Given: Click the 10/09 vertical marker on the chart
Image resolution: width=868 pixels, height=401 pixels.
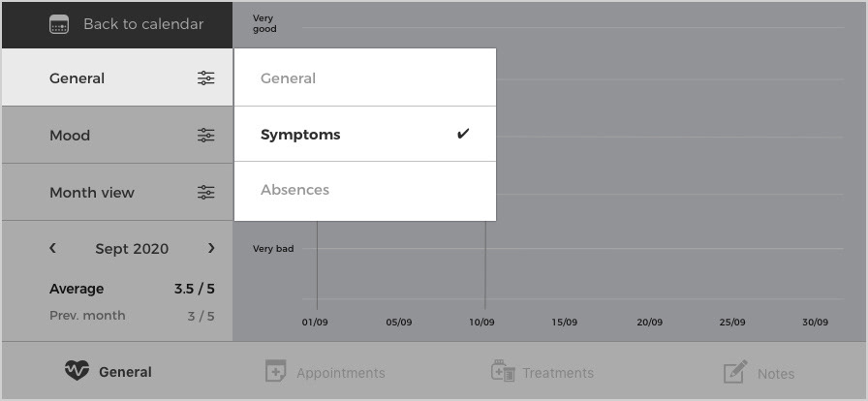Looking at the screenshot, I should (485, 264).
